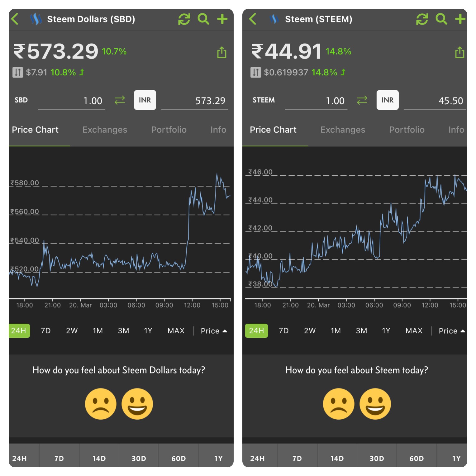Image resolution: width=476 pixels, height=476 pixels.
Task: Swap SBD and INR conversion direction
Action: 120,100
